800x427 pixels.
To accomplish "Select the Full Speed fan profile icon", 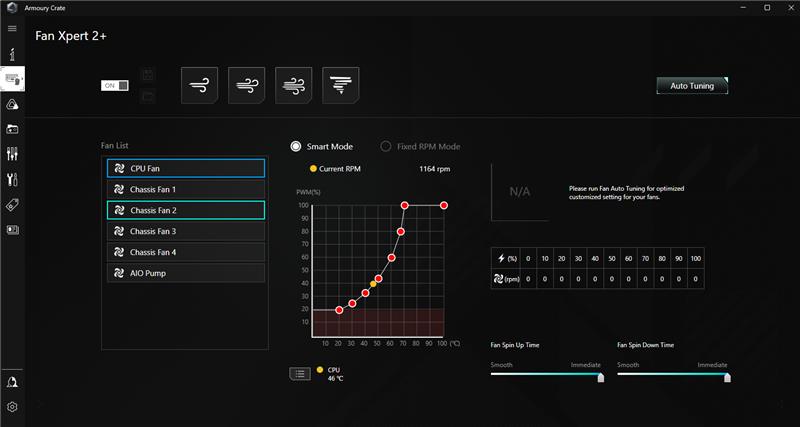I will click(x=340, y=85).
